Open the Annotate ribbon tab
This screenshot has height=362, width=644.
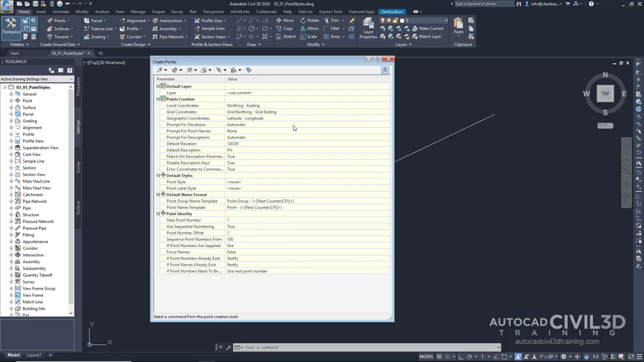[61, 12]
